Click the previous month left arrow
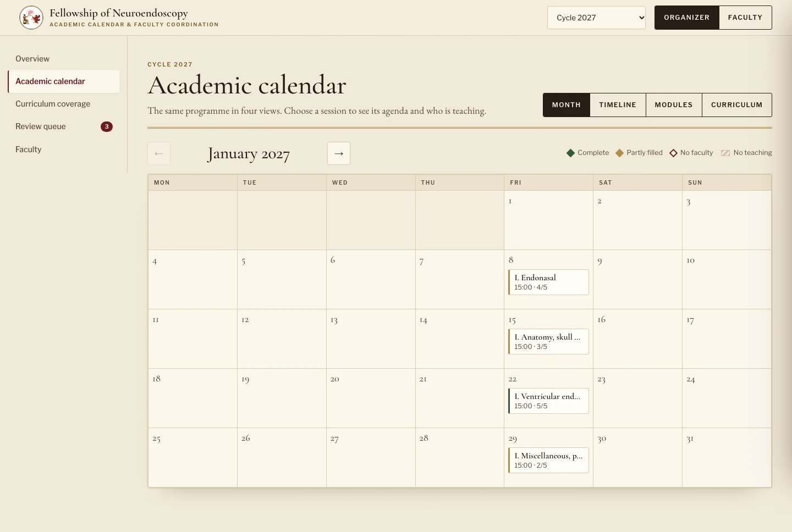Screen dimensions: 792x532 tap(159, 153)
